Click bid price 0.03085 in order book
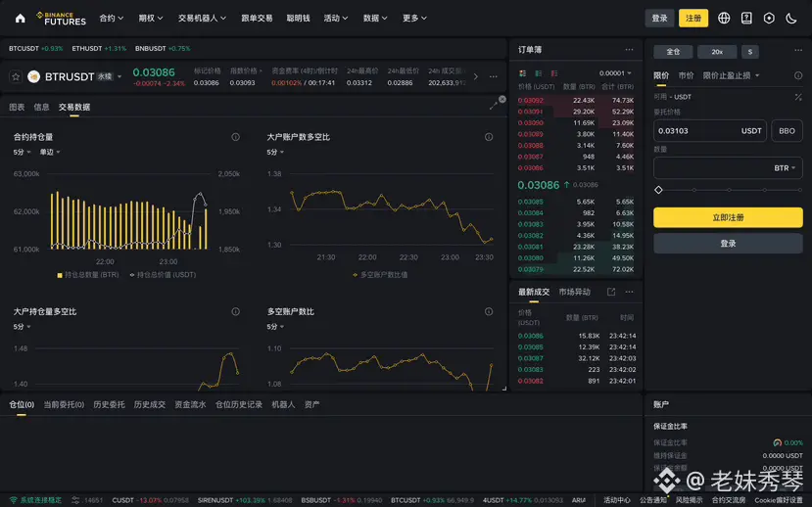 point(530,202)
